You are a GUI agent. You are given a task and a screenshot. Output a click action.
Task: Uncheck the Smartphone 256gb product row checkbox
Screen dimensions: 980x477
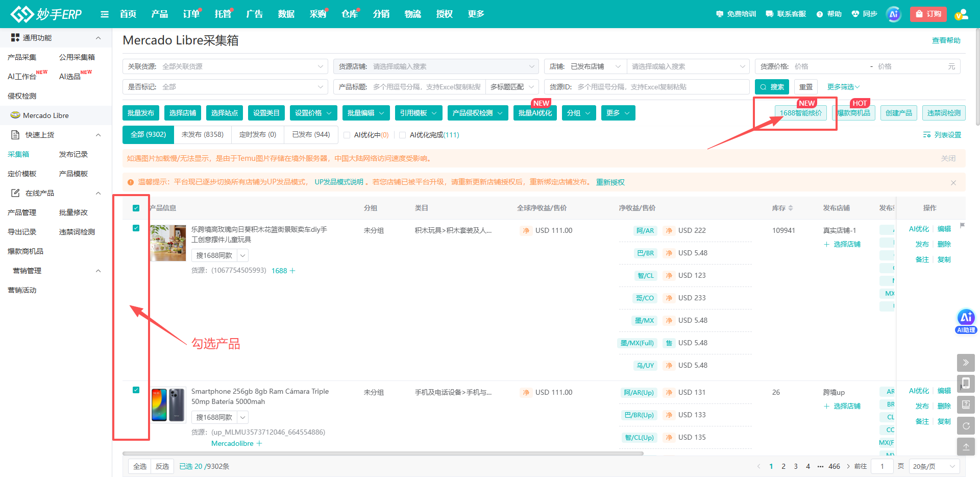pyautogui.click(x=136, y=390)
